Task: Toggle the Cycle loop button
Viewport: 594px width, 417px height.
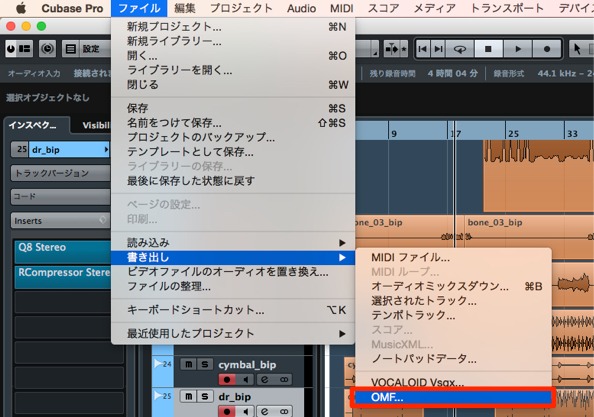Action: pos(460,49)
